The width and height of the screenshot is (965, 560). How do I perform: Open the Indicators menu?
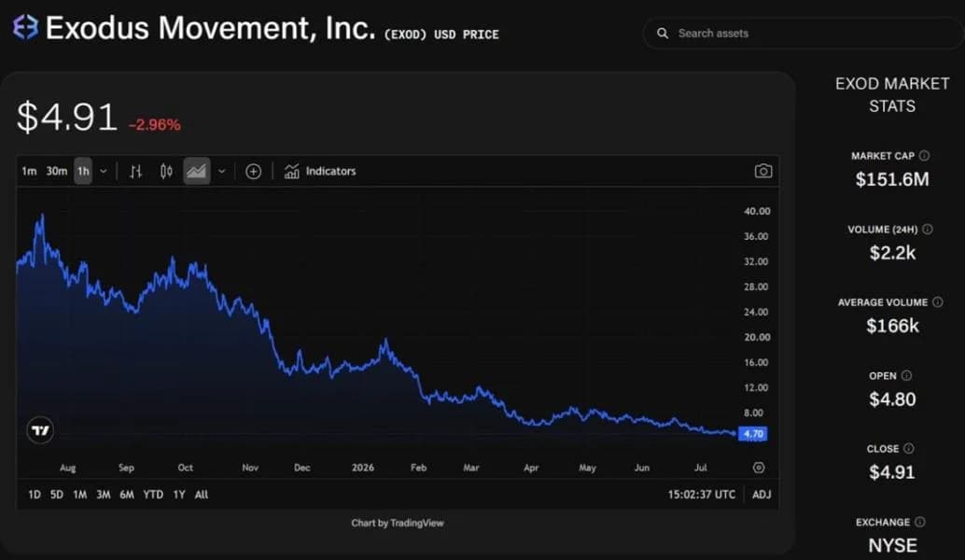[320, 171]
